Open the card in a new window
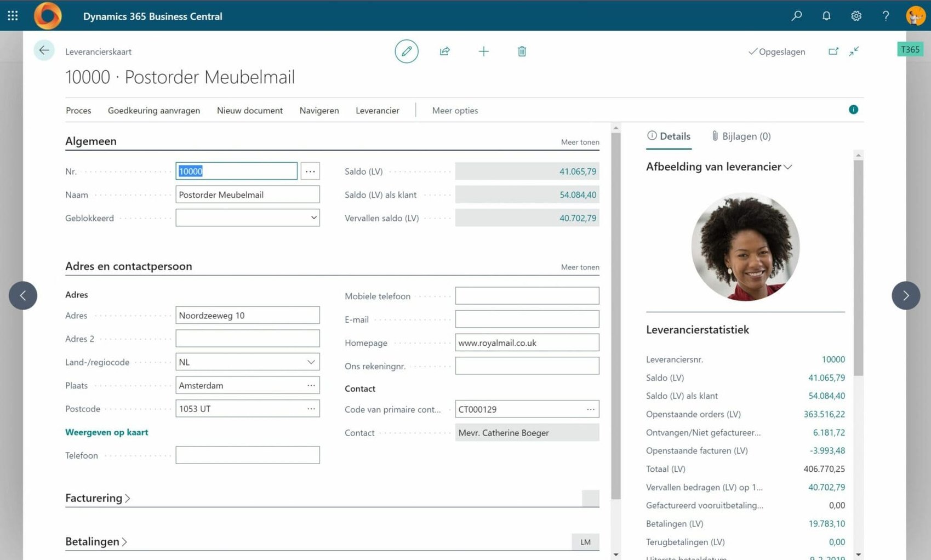The image size is (931, 560). pyautogui.click(x=833, y=52)
